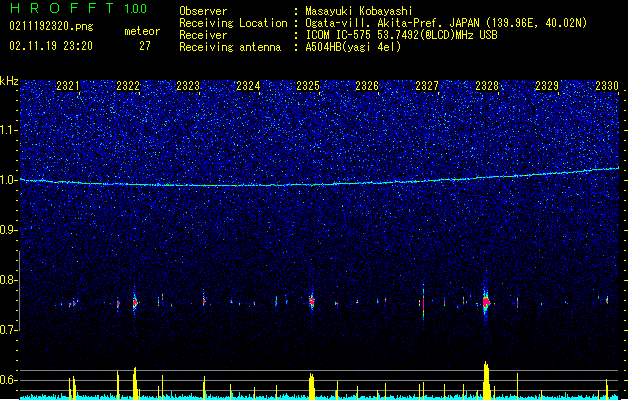Click the 2322 time marker
Image resolution: width=629 pixels, height=400 pixels.
pos(128,86)
